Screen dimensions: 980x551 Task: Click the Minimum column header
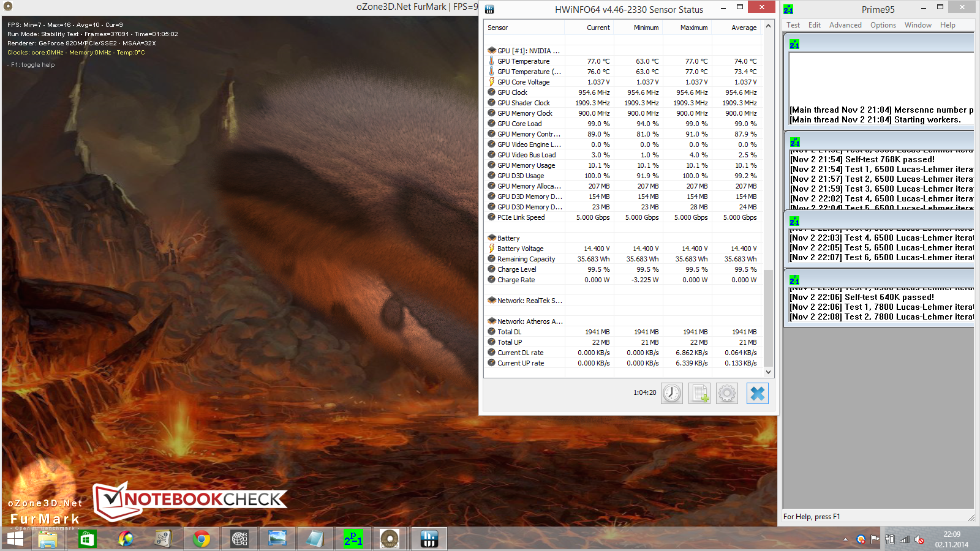click(x=638, y=28)
